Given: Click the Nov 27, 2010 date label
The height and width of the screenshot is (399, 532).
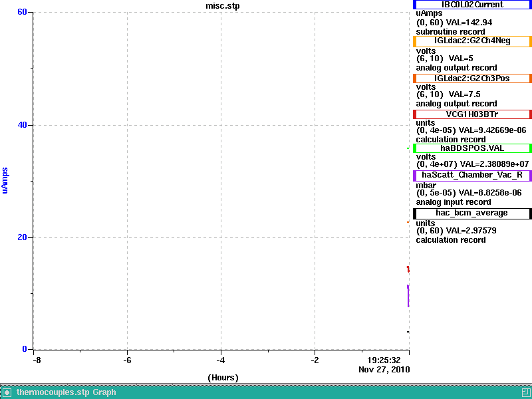Looking at the screenshot, I should [384, 370].
